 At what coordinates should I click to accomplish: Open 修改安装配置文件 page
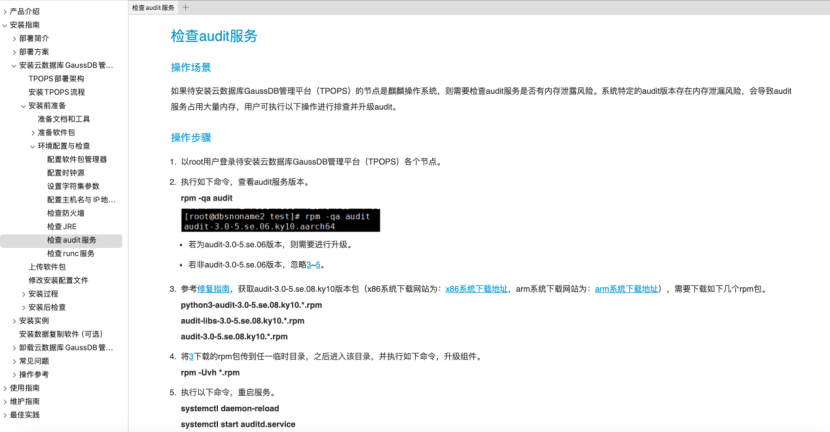[58, 281]
